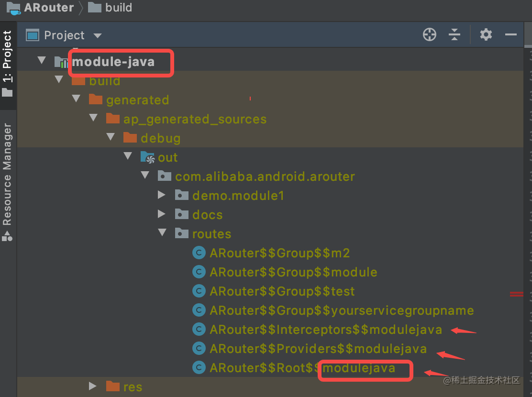Collapse the routes package arrow
The height and width of the screenshot is (397, 532).
(163, 232)
